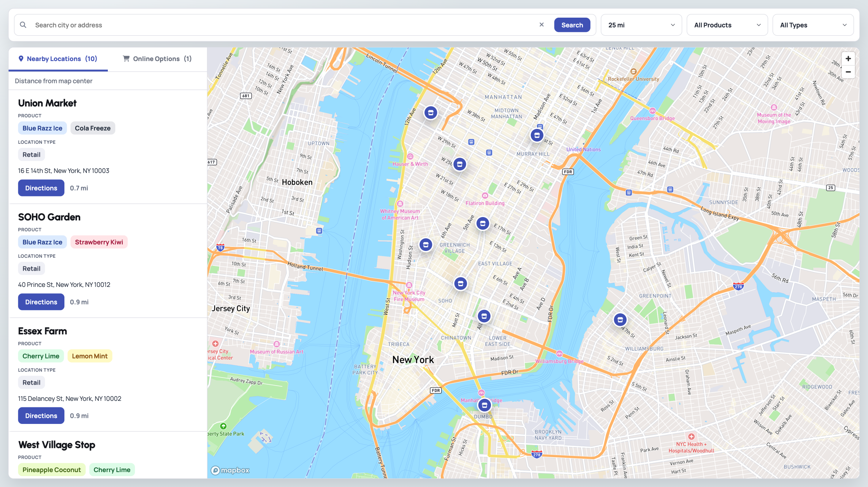Click the map zoom out minus button

point(848,72)
